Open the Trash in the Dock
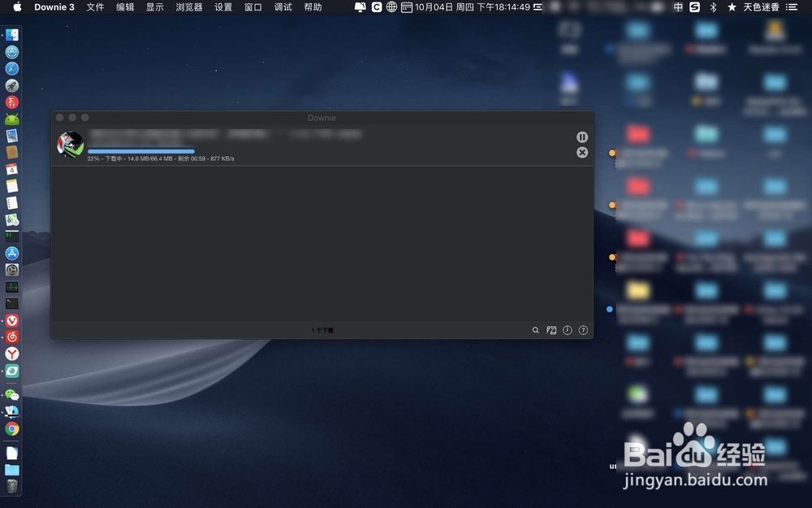The height and width of the screenshot is (508, 812). (x=12, y=486)
